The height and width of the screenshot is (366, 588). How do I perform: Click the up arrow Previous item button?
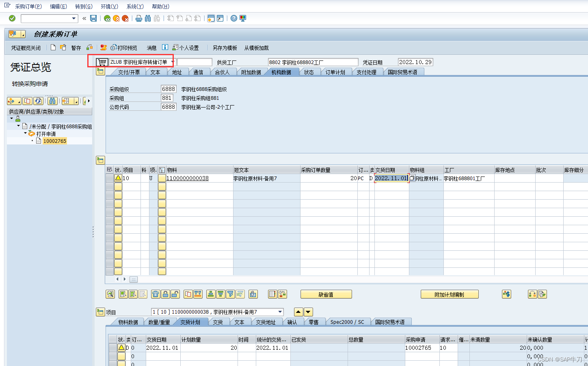(298, 312)
